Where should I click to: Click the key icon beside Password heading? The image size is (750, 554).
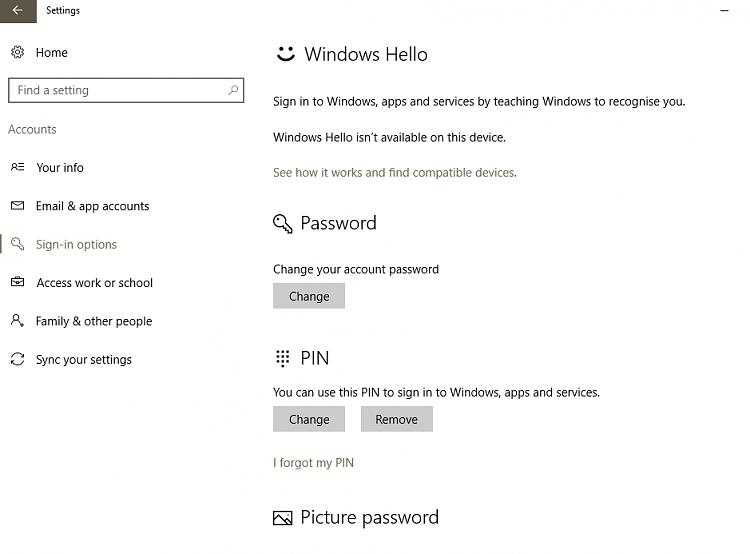282,223
